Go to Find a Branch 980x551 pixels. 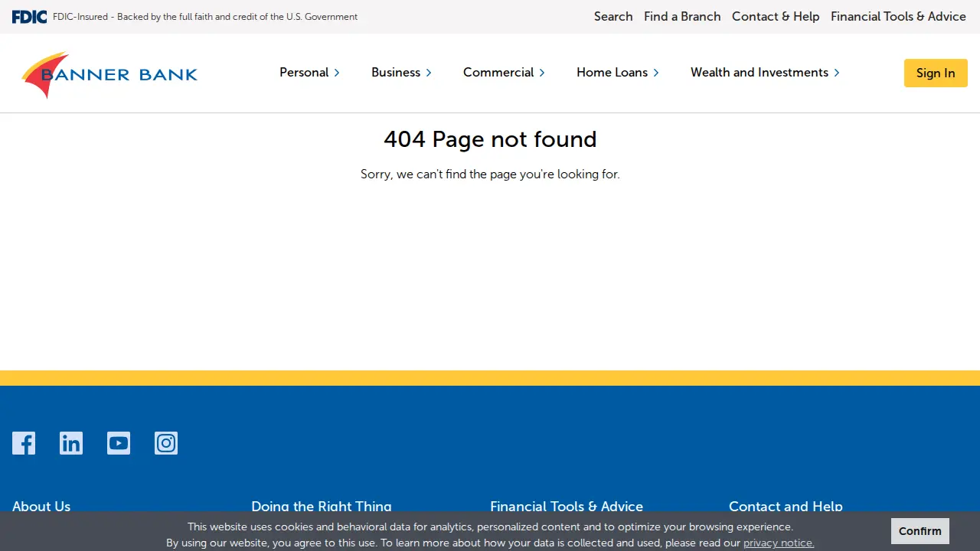[682, 16]
